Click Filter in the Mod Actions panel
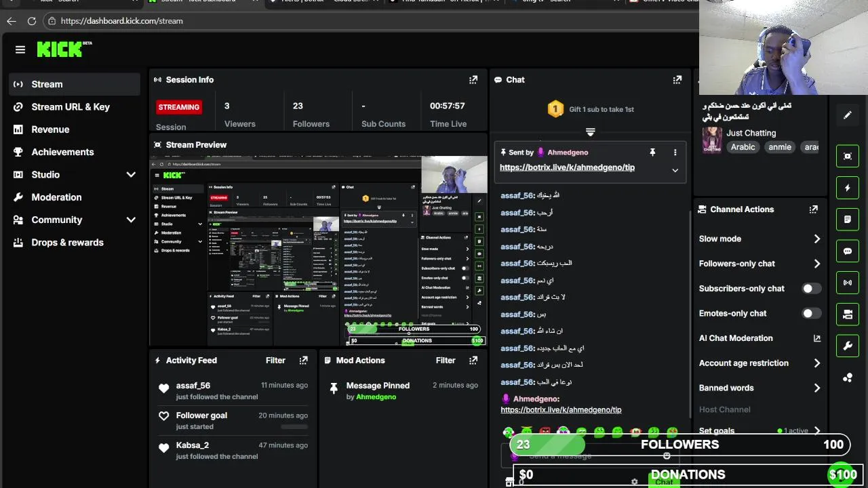868x488 pixels. click(x=446, y=361)
